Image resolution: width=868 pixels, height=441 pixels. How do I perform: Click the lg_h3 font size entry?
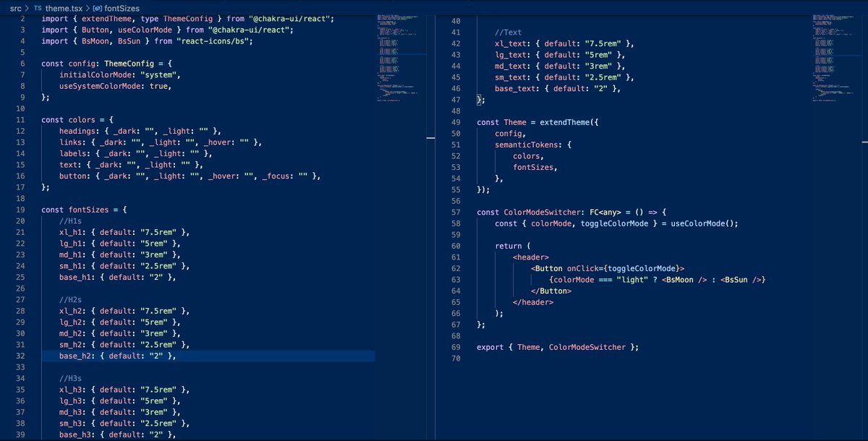point(120,401)
